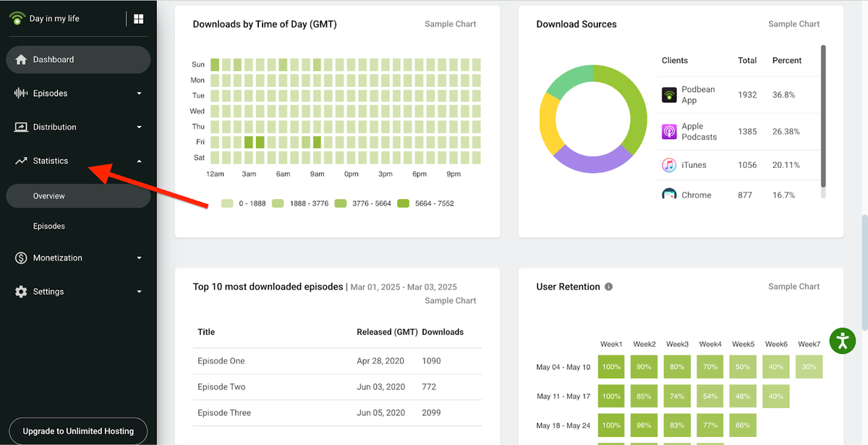Image resolution: width=868 pixels, height=445 pixels.
Task: Click the Monetization coin icon
Action: [x=22, y=257]
